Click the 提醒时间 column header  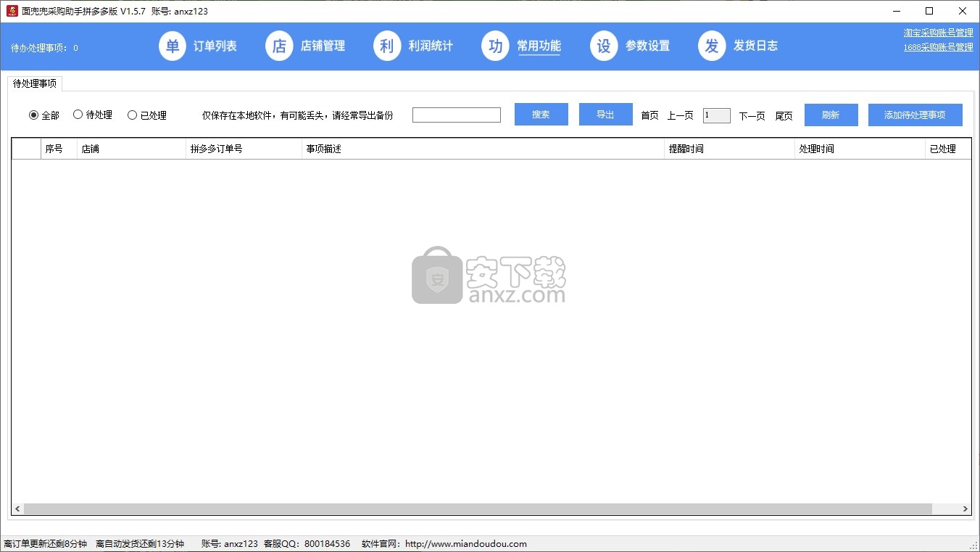pos(730,149)
